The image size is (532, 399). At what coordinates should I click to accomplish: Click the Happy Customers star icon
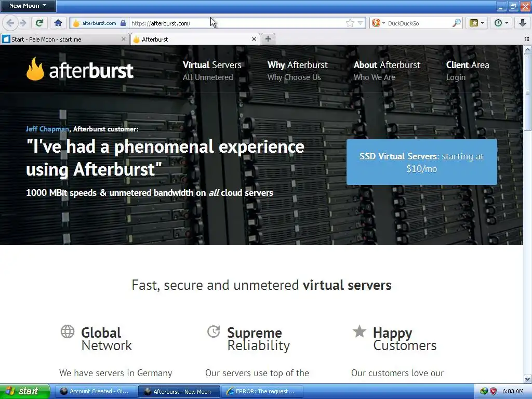pyautogui.click(x=360, y=331)
